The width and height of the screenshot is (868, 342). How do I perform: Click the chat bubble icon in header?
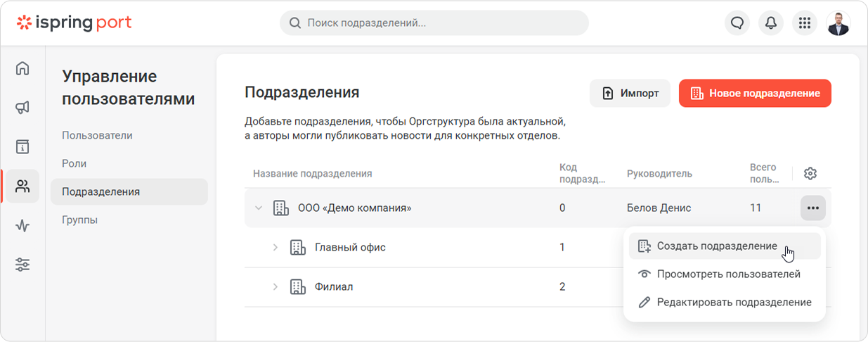(737, 23)
